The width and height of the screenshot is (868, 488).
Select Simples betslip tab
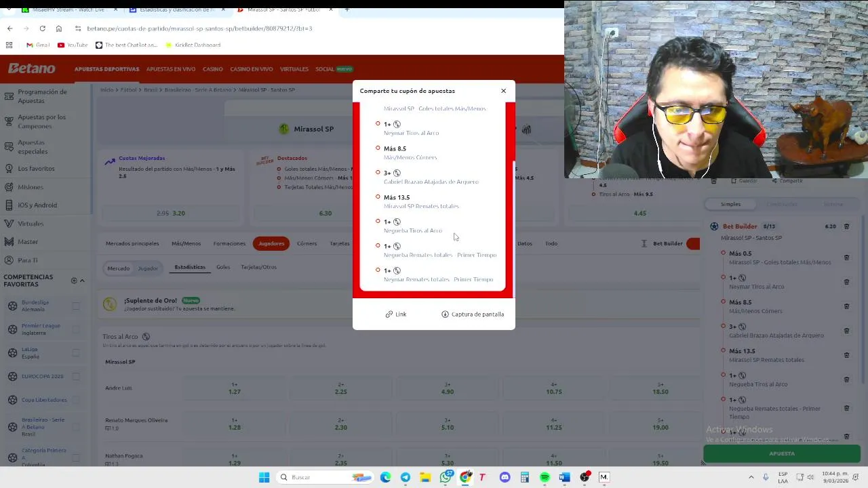tap(730, 204)
